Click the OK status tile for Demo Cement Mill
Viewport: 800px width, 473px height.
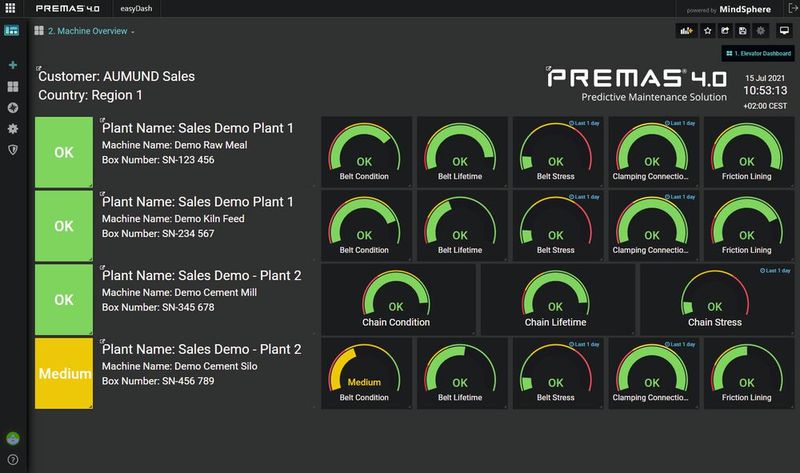tap(64, 300)
